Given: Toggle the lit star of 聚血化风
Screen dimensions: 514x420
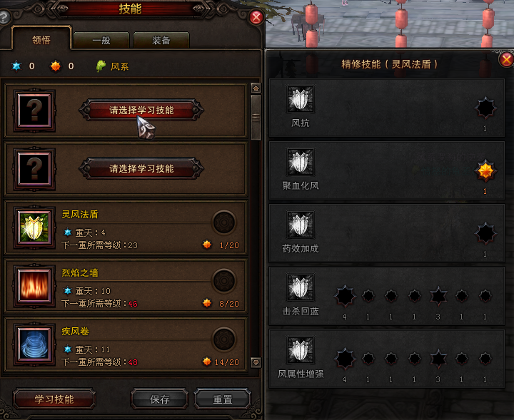Looking at the screenshot, I should coord(485,171).
